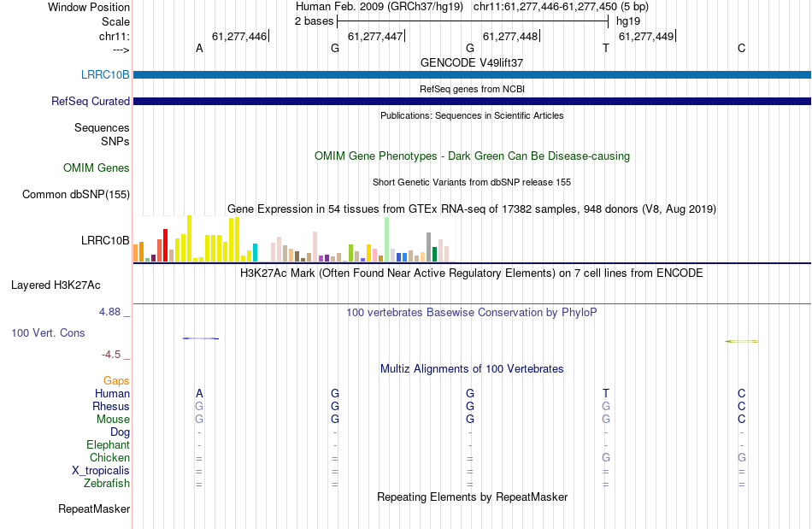Click the cyan bar in GTEx expression chart
This screenshot has height=529, width=812.
(x=255, y=253)
